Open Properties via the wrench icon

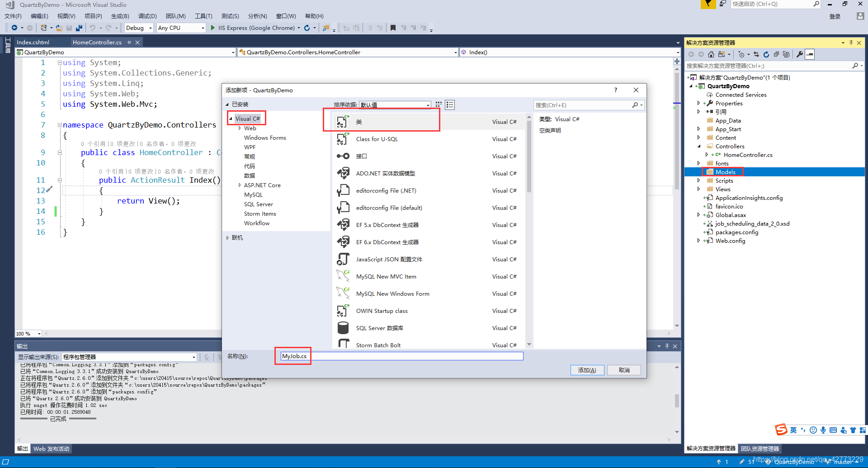click(x=800, y=54)
